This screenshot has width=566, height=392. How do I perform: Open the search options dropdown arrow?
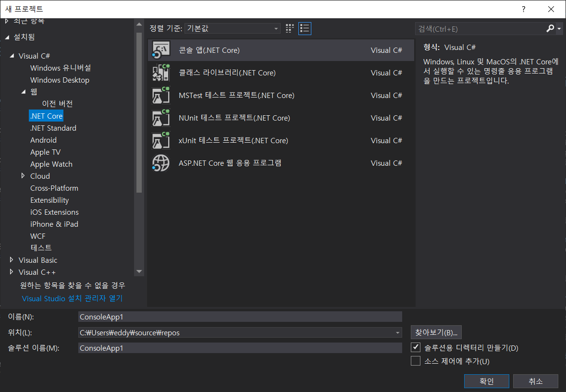click(559, 28)
